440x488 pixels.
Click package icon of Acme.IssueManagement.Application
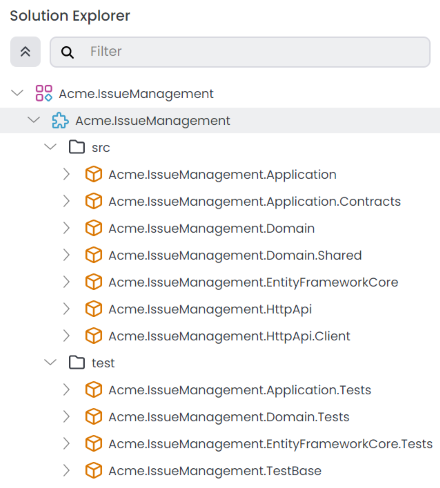tap(94, 174)
